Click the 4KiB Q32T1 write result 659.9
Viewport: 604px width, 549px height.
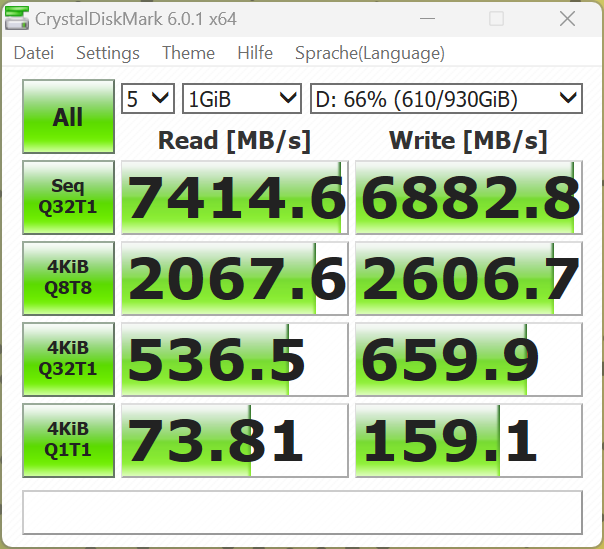click(x=469, y=359)
